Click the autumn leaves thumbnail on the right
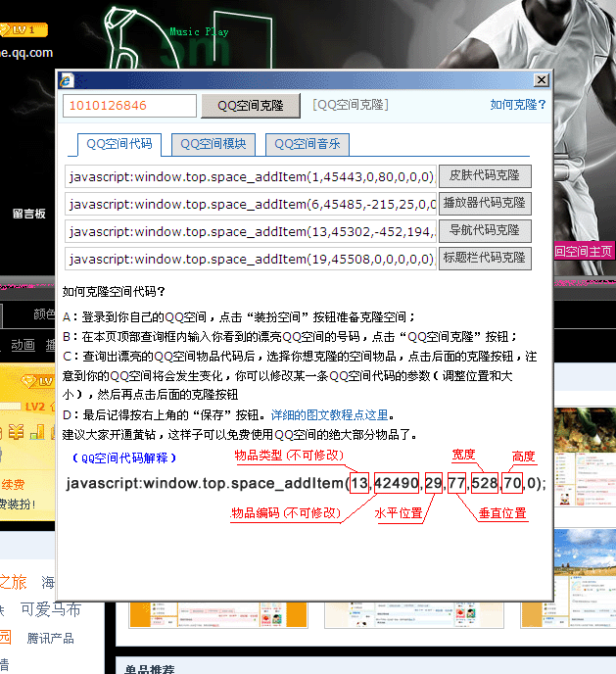 click(585, 457)
